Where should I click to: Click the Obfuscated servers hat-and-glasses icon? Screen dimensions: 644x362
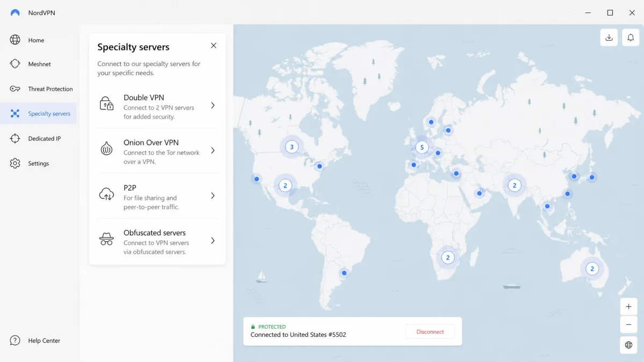tap(107, 239)
